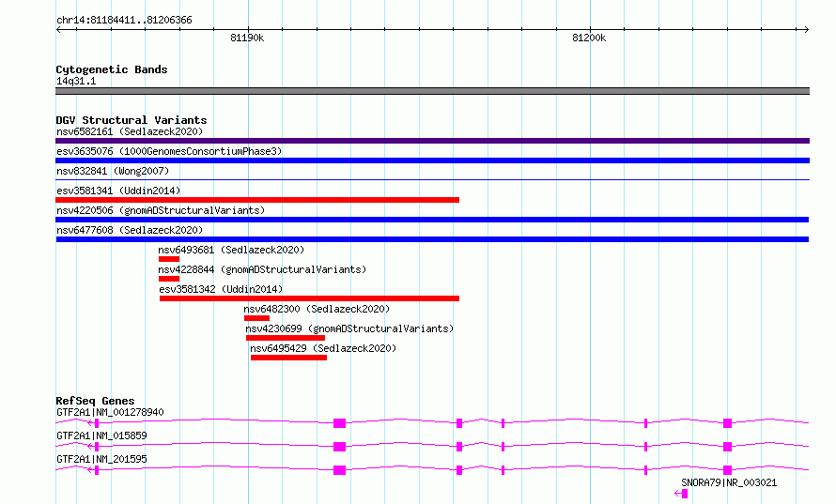Open the RefSeq Genes track heading

[95, 401]
